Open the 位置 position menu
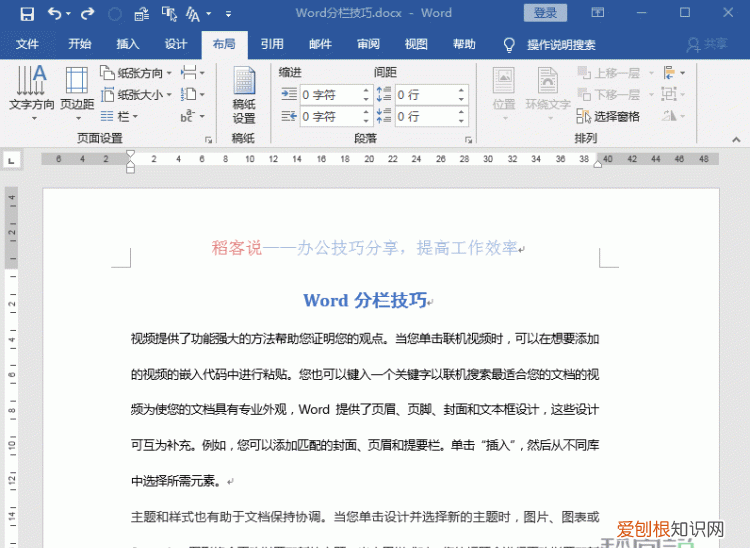 pos(504,93)
